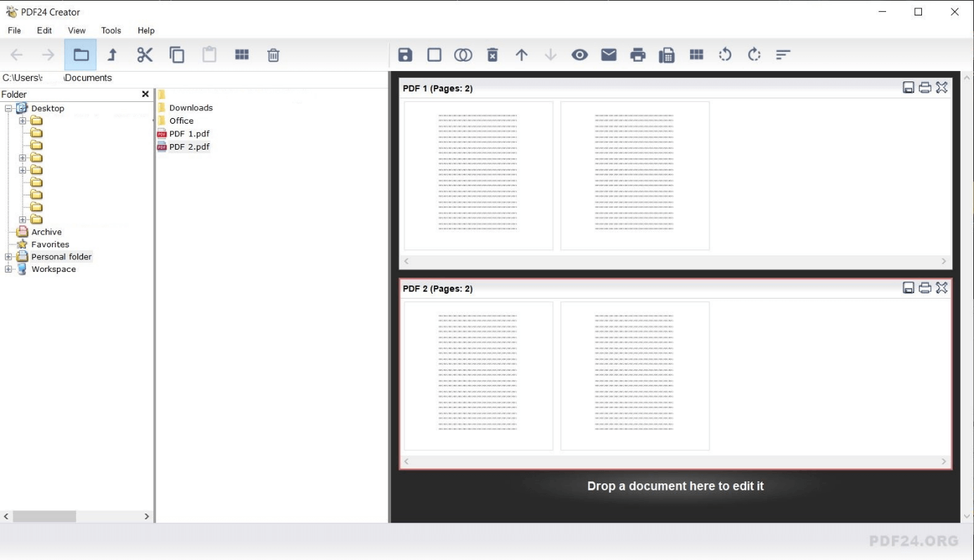Screen dimensions: 974x560
Task: Select second page thumbnail of PDF 2
Action: (635, 376)
